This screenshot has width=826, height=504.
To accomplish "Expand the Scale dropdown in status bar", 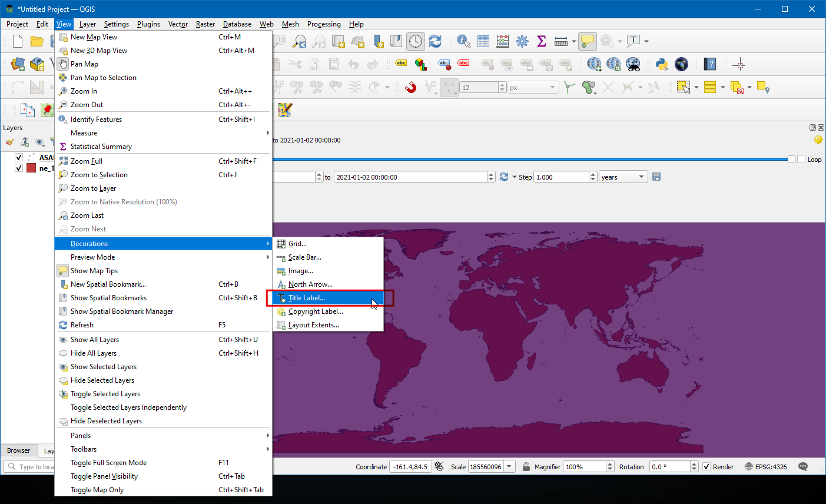I will coord(509,467).
